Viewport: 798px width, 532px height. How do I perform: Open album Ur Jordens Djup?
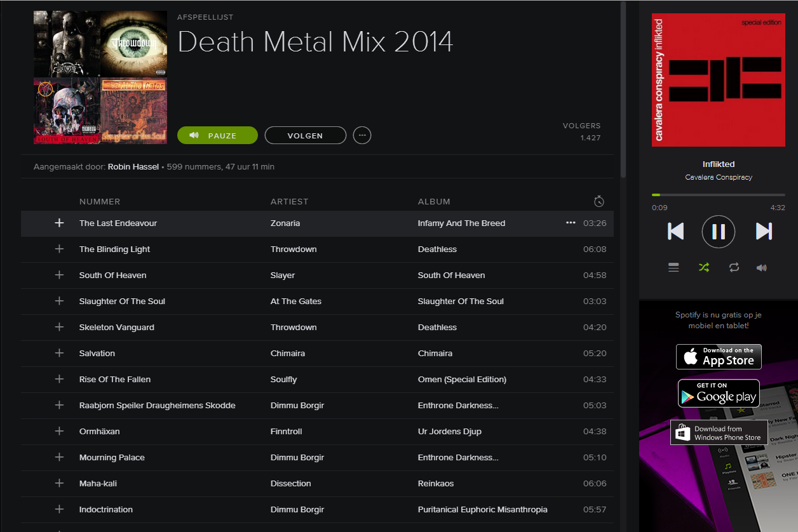click(x=450, y=431)
